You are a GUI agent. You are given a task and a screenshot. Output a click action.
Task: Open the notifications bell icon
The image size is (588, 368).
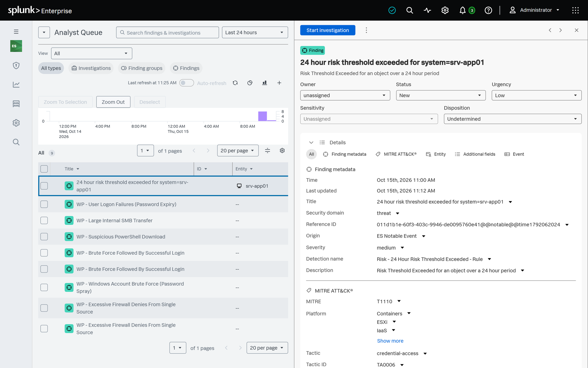tap(462, 10)
